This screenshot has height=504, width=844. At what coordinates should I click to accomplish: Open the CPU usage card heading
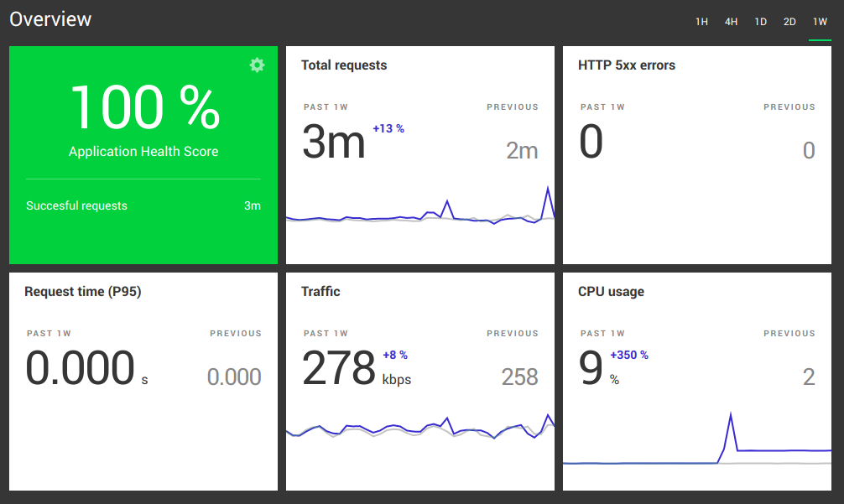coord(611,292)
